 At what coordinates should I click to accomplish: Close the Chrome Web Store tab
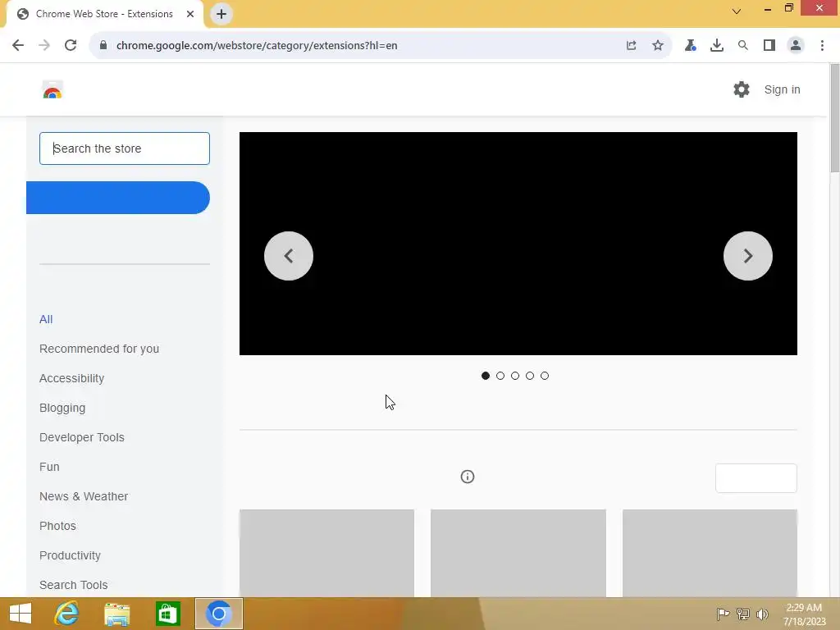pyautogui.click(x=190, y=14)
